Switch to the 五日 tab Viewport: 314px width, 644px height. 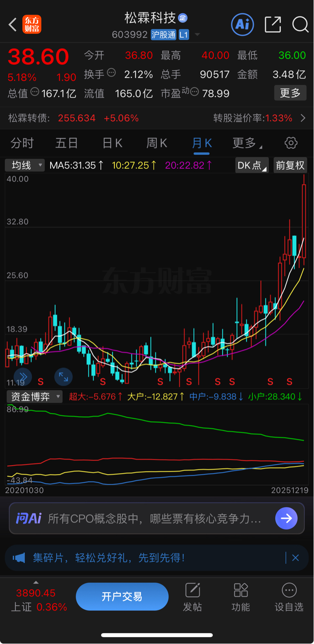coord(67,143)
